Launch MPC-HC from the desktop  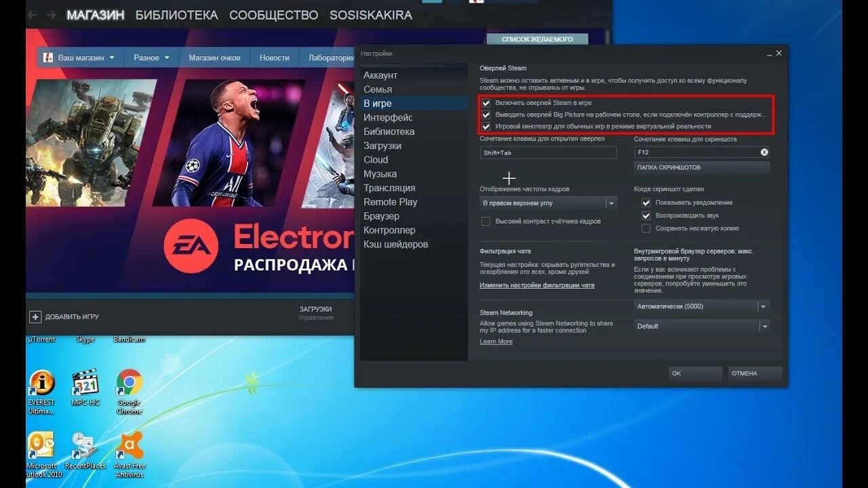[85, 388]
